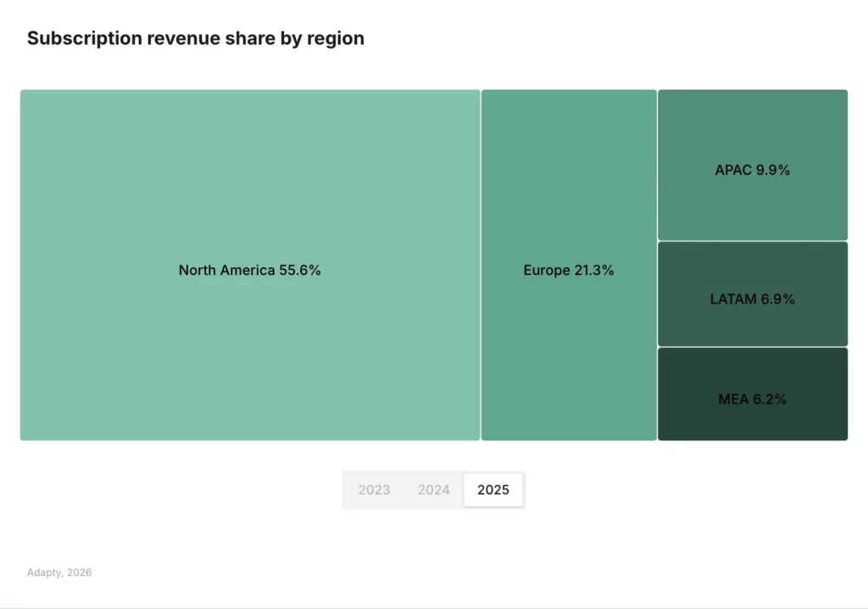Click the LATAM 6.9% label text

(x=753, y=299)
